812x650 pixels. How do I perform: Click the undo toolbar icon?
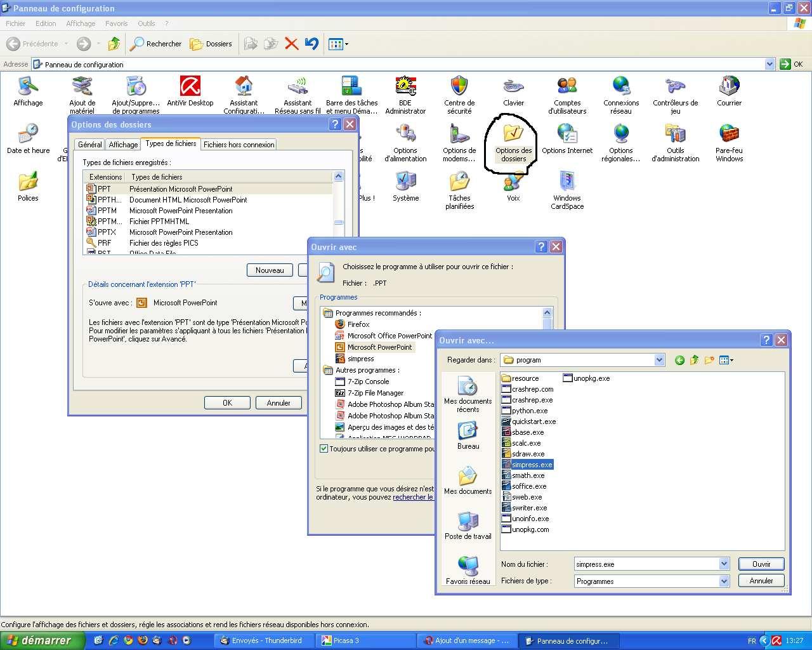(x=311, y=44)
